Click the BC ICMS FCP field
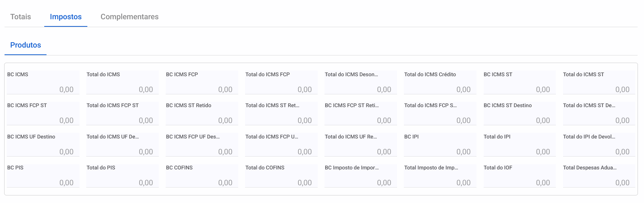This screenshot has height=203, width=644. click(x=202, y=82)
